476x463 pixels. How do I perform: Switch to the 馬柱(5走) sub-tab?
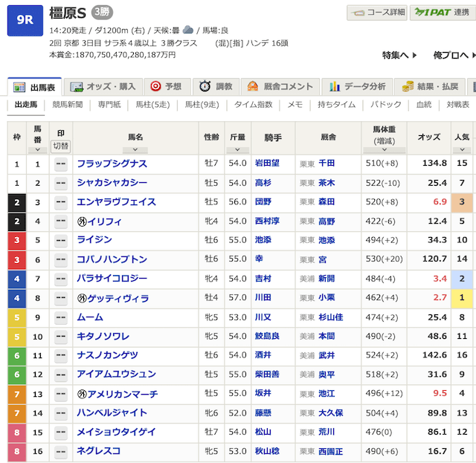click(x=152, y=105)
